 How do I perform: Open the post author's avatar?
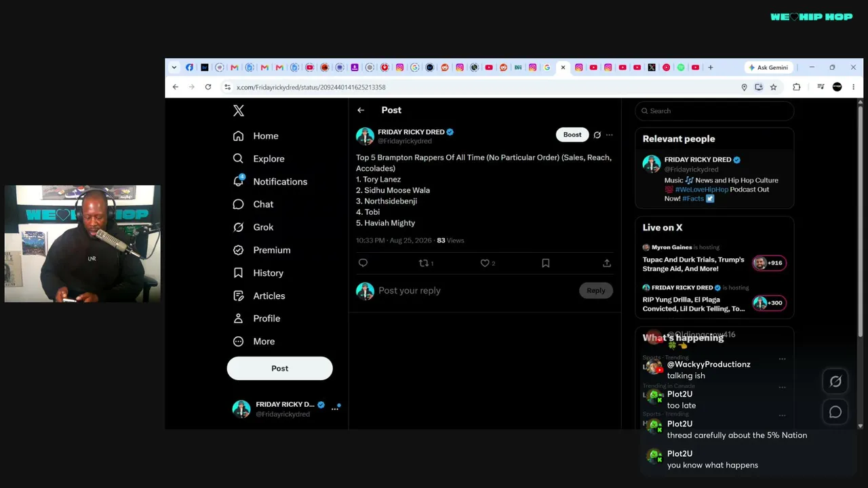[x=366, y=136]
